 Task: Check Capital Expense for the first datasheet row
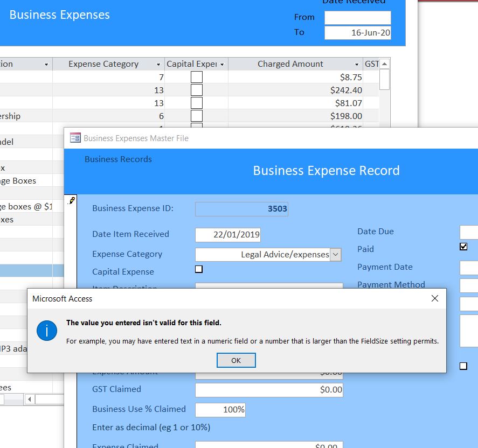pos(196,76)
